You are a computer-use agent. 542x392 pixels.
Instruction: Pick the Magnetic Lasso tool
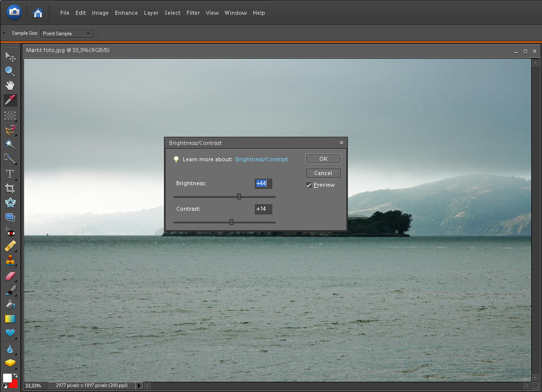pyautogui.click(x=10, y=130)
